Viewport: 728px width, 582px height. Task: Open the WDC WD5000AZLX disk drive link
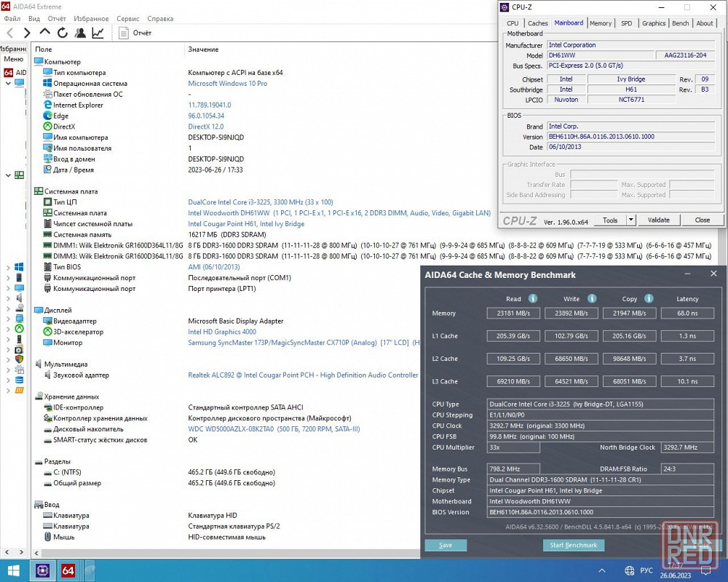274,429
